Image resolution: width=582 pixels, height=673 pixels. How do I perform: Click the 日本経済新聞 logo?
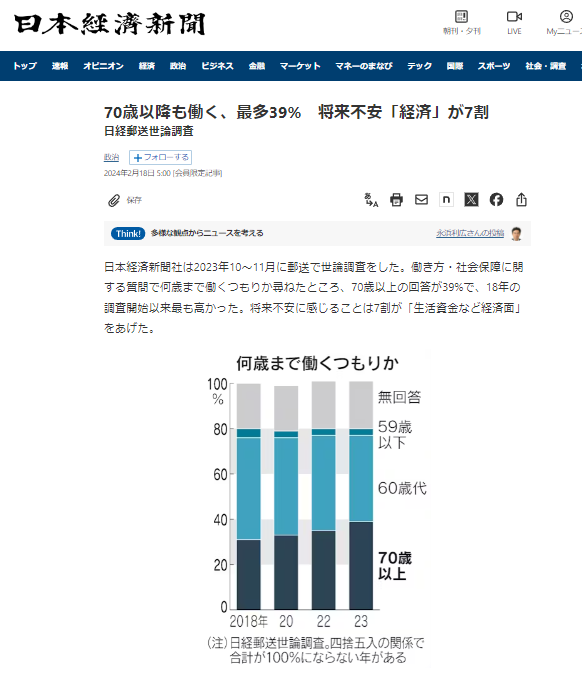click(x=110, y=24)
